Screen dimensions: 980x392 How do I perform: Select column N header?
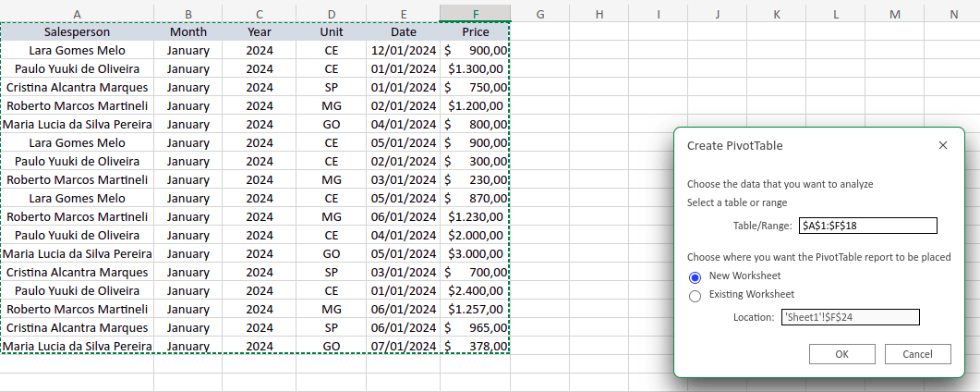point(953,14)
